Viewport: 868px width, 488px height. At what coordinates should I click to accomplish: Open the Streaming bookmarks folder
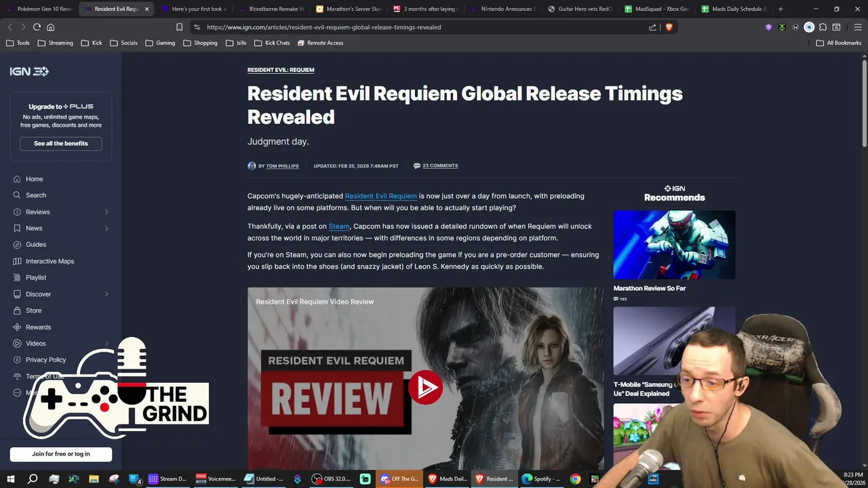pyautogui.click(x=55, y=43)
